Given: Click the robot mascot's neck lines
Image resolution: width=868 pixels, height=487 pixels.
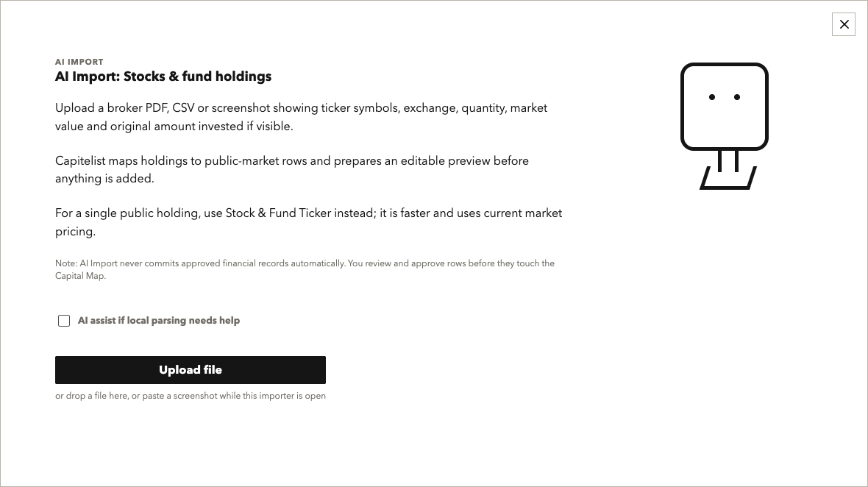Looking at the screenshot, I should pos(728,160).
